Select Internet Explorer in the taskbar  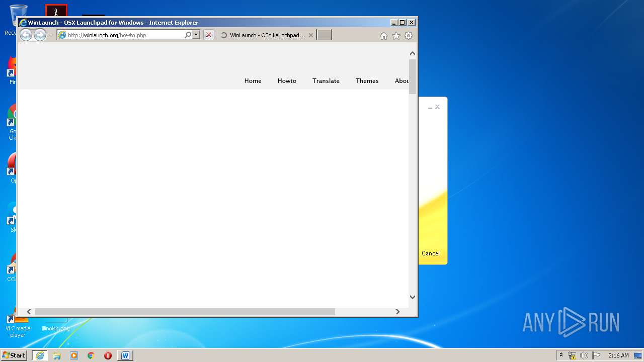(x=40, y=355)
